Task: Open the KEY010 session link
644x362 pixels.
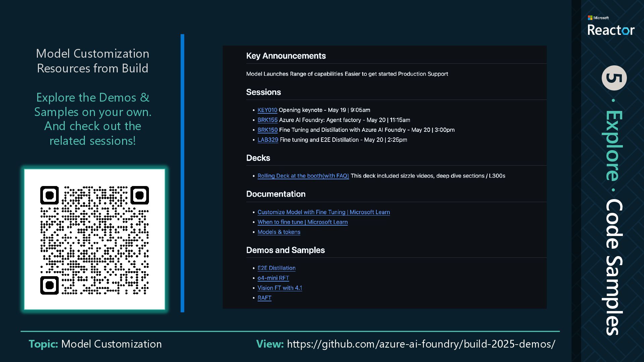Action: coord(267,110)
